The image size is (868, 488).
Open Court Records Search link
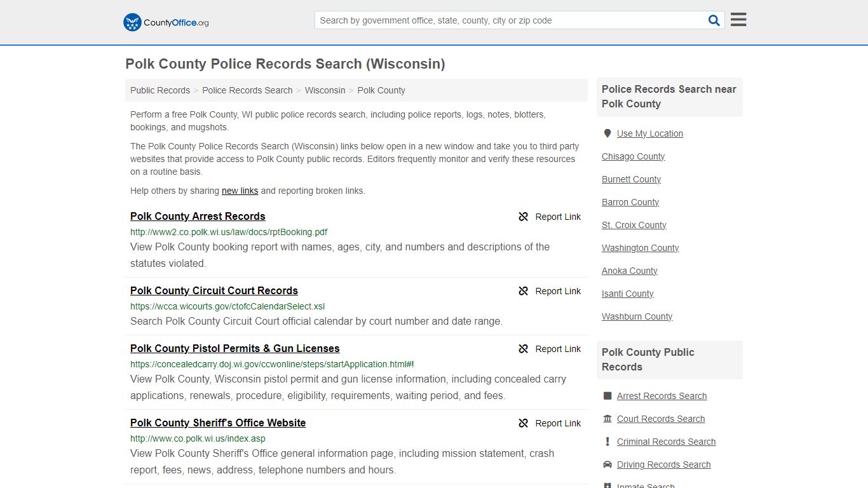click(661, 419)
